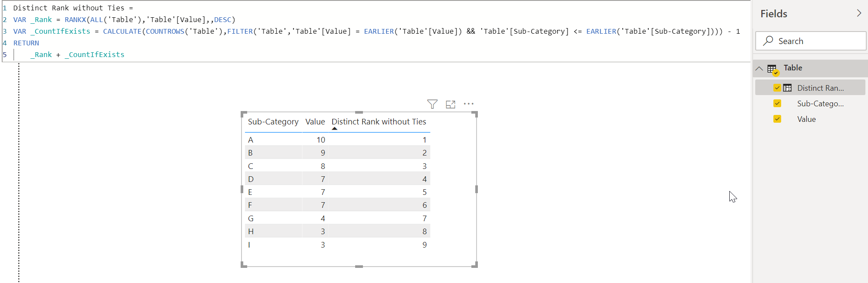Collapse the Table field list
This screenshot has height=283, width=868.
pos(759,68)
